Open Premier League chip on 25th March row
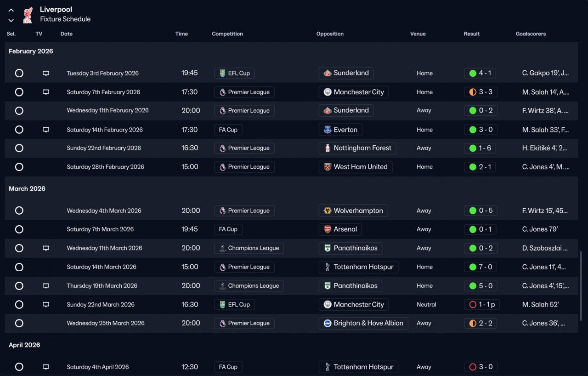The image size is (588, 376). tap(244, 323)
